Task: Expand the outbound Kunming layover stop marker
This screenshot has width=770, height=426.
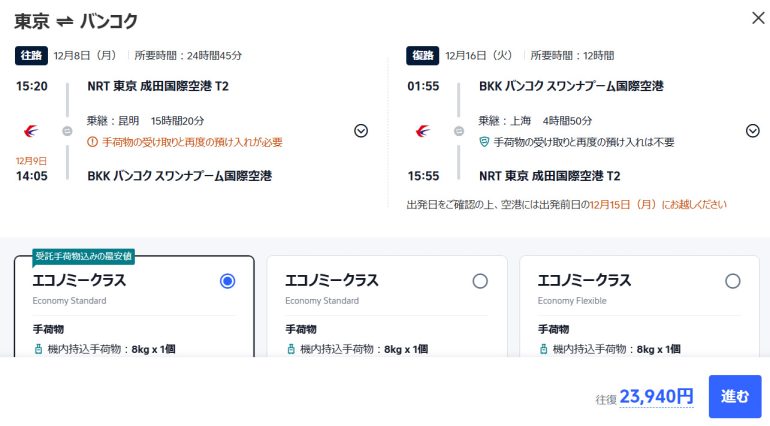Action: [x=67, y=131]
